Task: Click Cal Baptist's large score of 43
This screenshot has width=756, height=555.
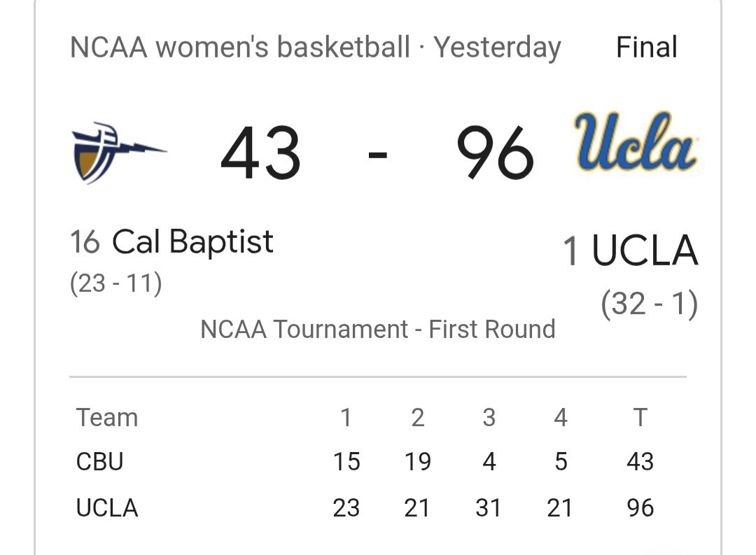Action: (260, 153)
